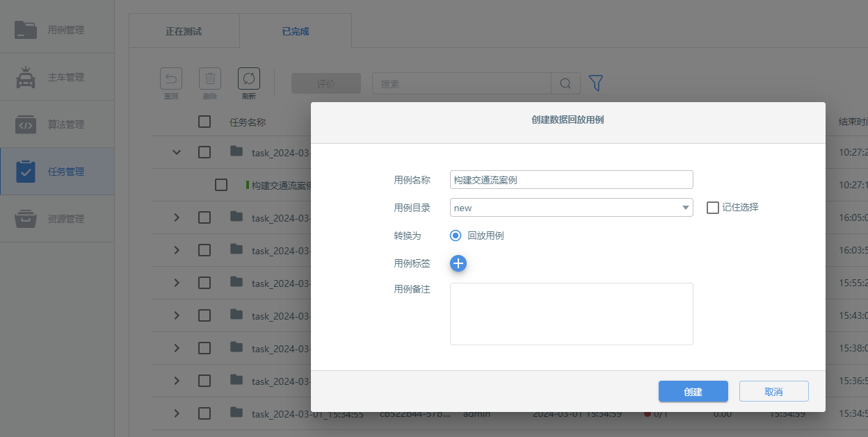Click the search magnifier icon
This screenshot has width=868, height=437.
click(x=565, y=83)
